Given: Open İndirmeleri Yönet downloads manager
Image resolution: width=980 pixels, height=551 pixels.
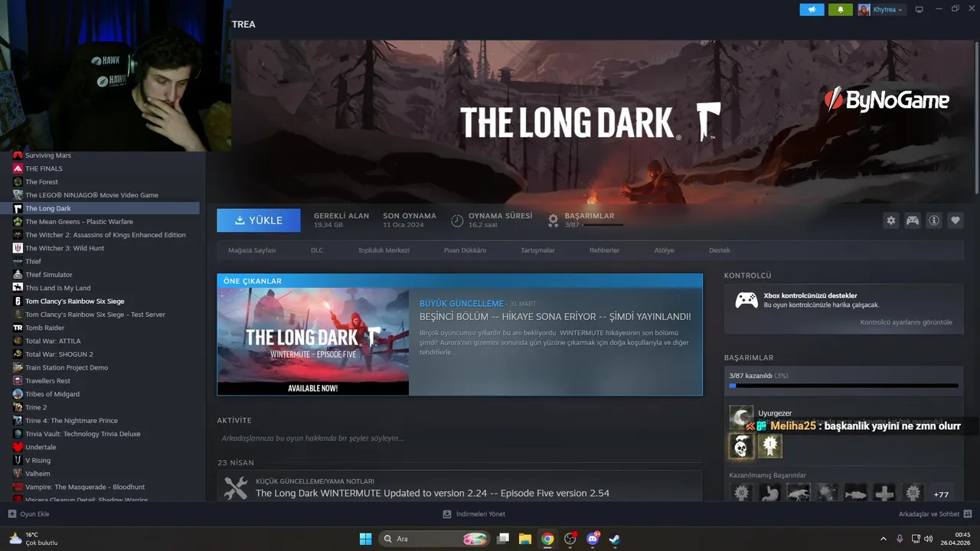Looking at the screenshot, I should coord(474,514).
